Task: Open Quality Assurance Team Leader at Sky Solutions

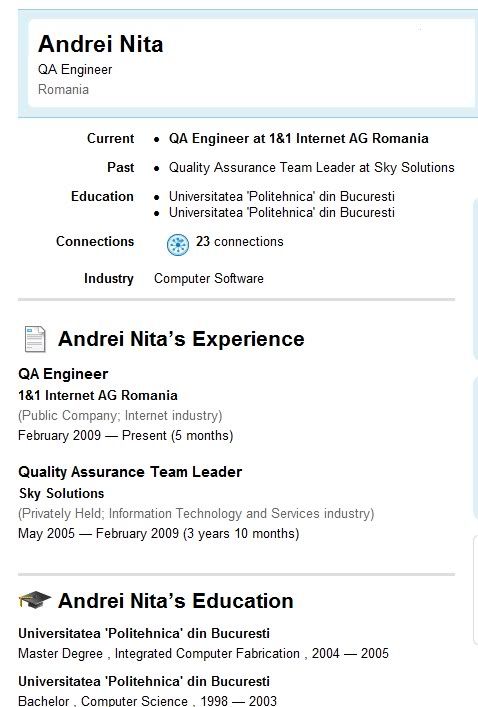Action: click(312, 167)
